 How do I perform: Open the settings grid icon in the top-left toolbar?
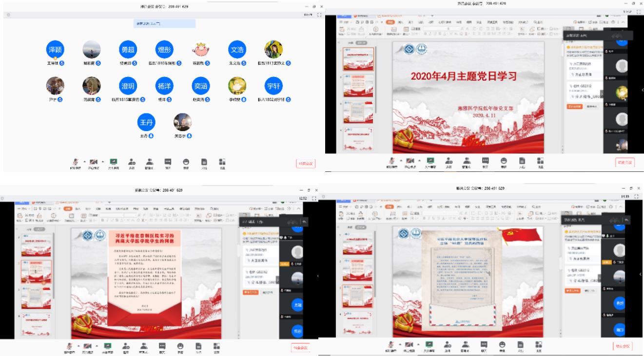tap(222, 162)
